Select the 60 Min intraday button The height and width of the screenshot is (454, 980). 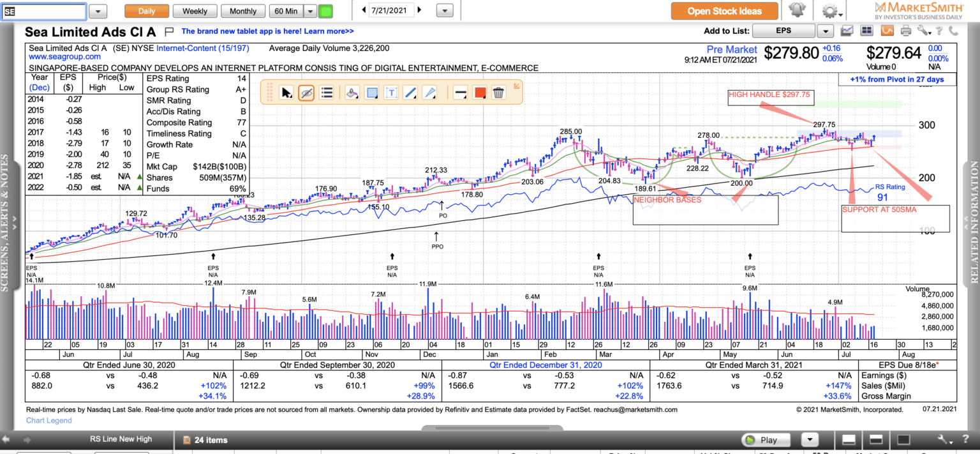click(286, 11)
